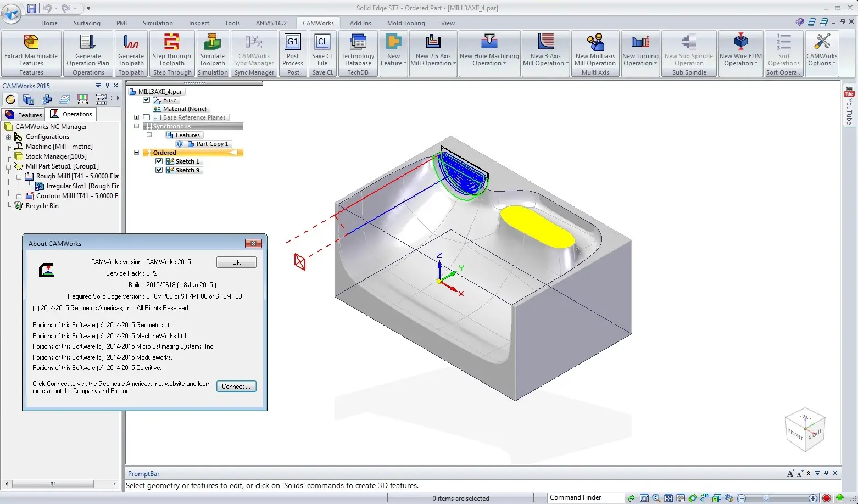858x504 pixels.
Task: Click the Extract Machinable Features icon
Action: click(x=31, y=42)
